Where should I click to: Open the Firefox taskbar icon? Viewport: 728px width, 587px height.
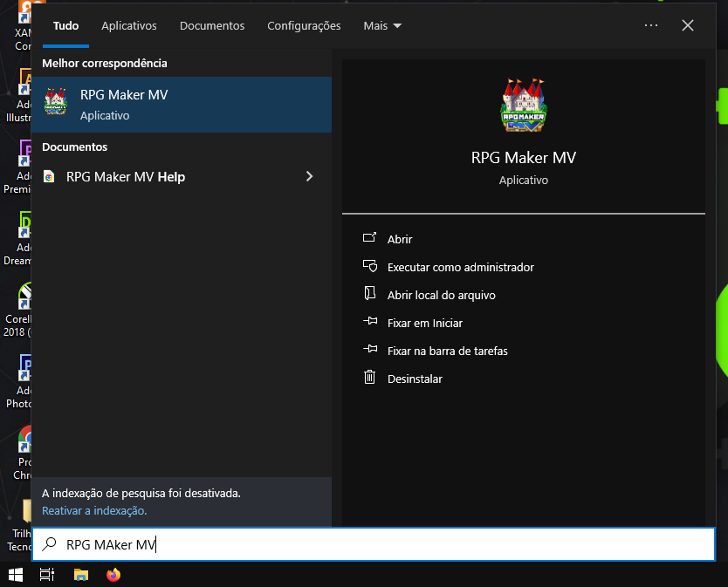click(113, 574)
